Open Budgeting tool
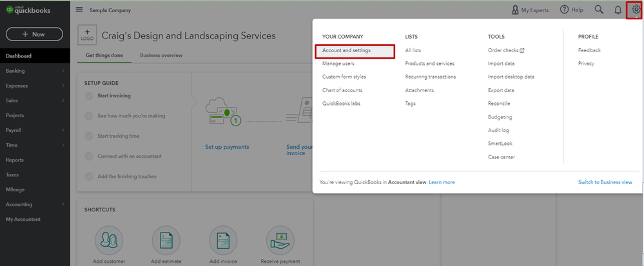The image size is (644, 266). click(x=500, y=117)
